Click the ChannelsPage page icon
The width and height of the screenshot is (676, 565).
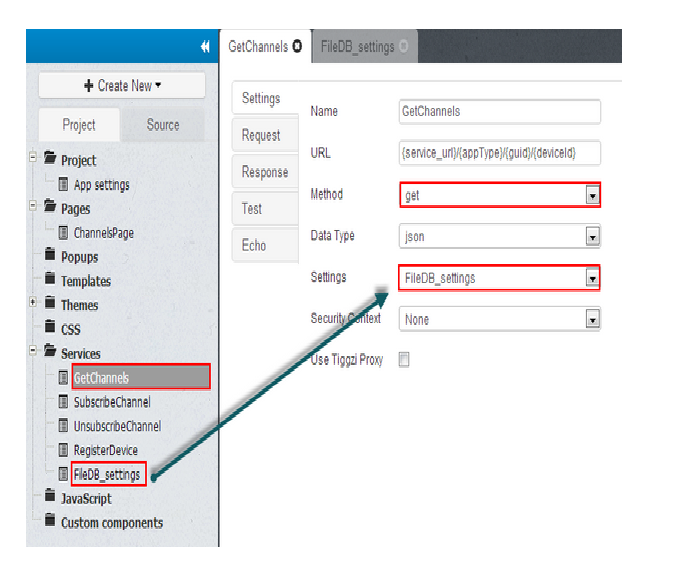(64, 233)
